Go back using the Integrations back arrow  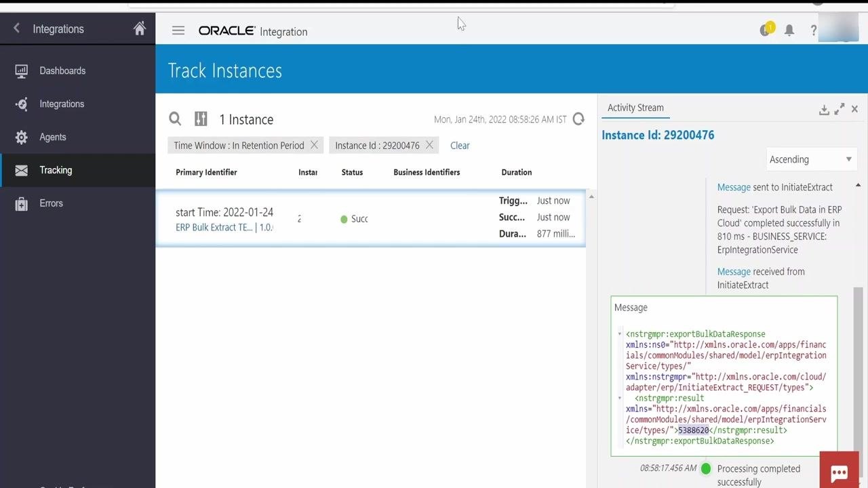point(17,28)
